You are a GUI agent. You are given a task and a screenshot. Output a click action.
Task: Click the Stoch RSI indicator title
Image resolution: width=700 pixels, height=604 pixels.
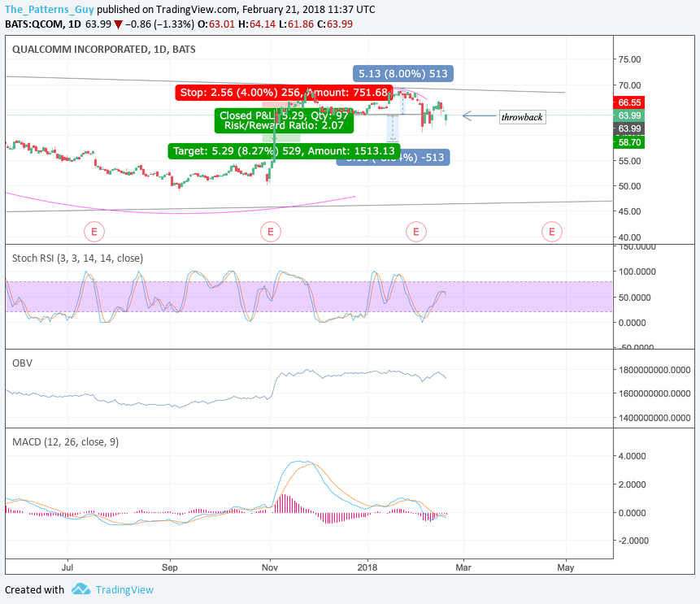pos(77,258)
